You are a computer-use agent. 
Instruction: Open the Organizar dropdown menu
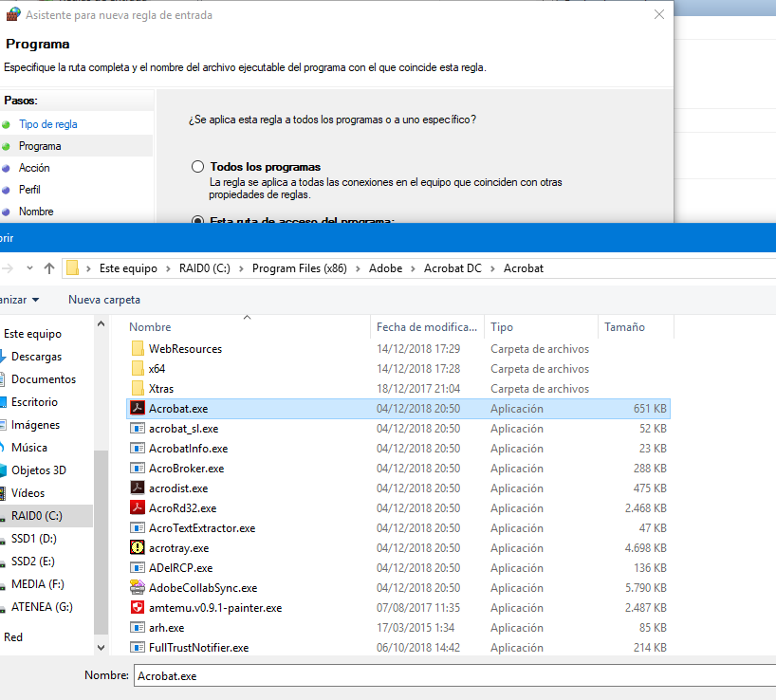pos(19,300)
